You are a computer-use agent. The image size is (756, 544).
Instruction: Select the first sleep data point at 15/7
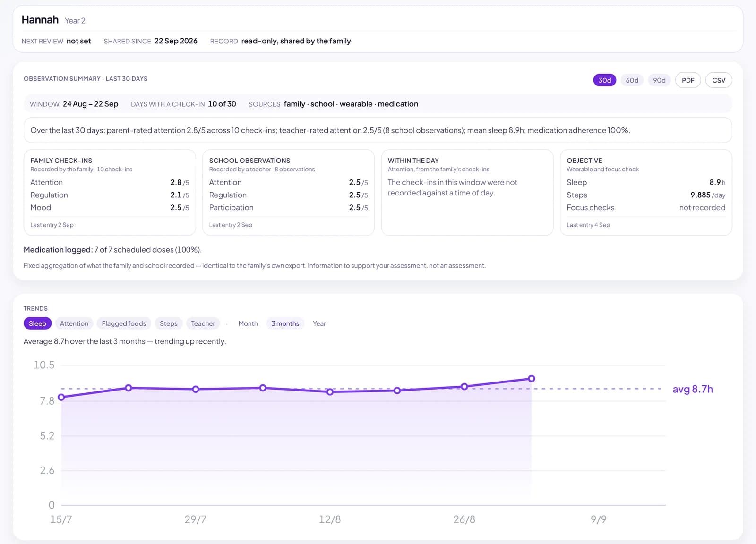tap(61, 397)
